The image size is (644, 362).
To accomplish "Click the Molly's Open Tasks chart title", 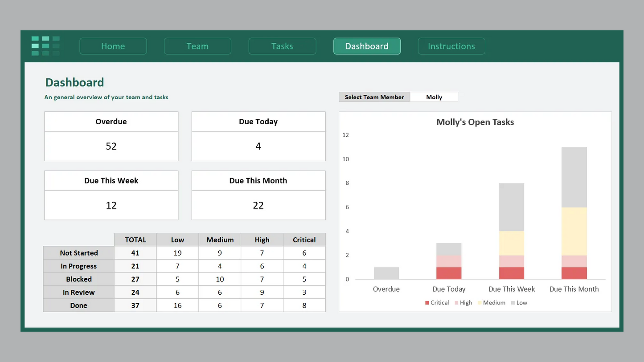I will tap(475, 122).
